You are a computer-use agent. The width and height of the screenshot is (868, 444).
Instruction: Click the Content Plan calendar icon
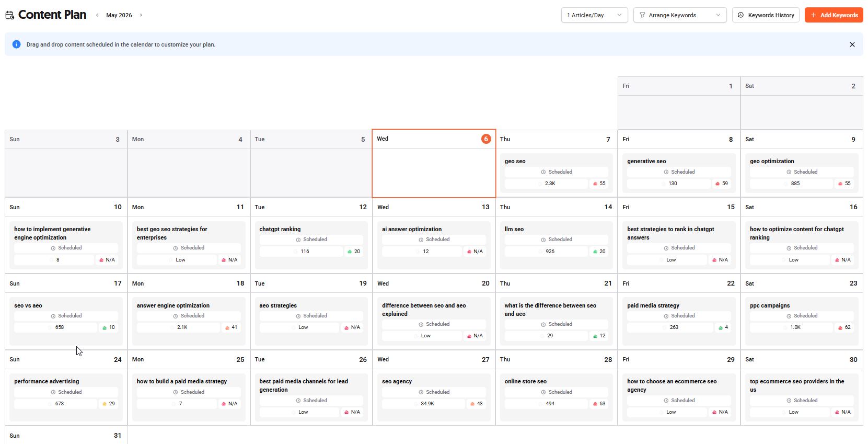(x=10, y=15)
